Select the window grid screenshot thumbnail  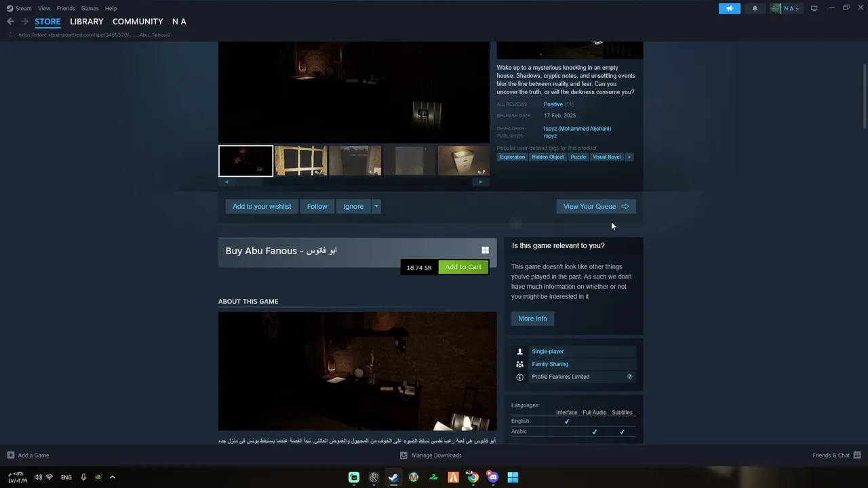click(300, 161)
